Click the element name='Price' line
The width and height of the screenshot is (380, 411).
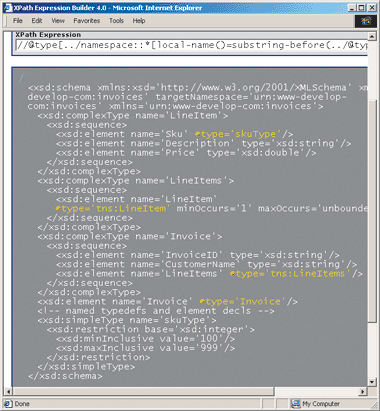[186, 153]
